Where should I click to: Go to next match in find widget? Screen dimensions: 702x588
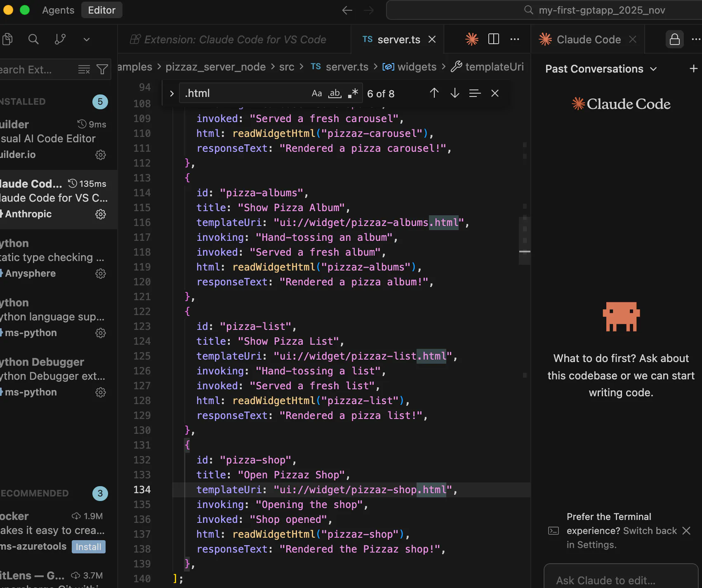tap(455, 93)
